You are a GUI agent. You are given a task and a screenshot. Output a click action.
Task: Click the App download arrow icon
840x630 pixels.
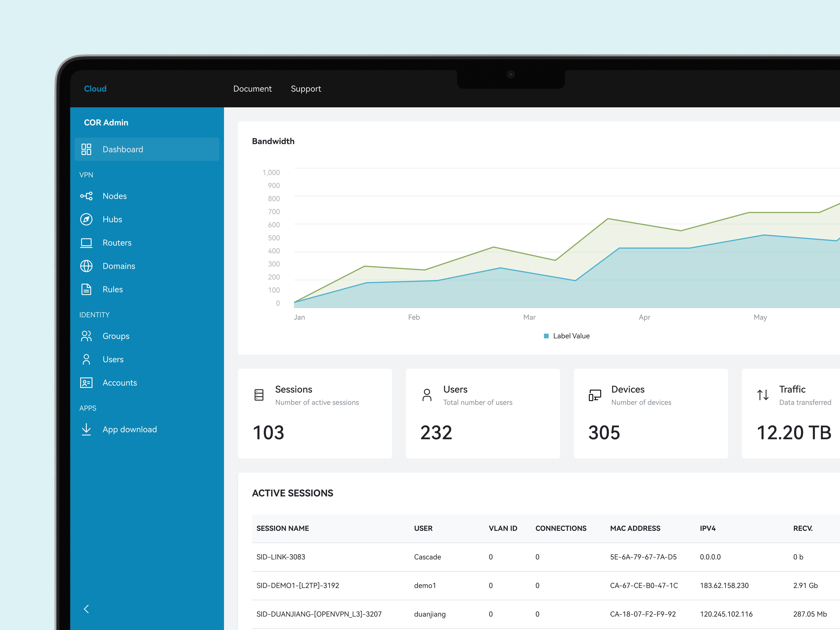coord(86,430)
